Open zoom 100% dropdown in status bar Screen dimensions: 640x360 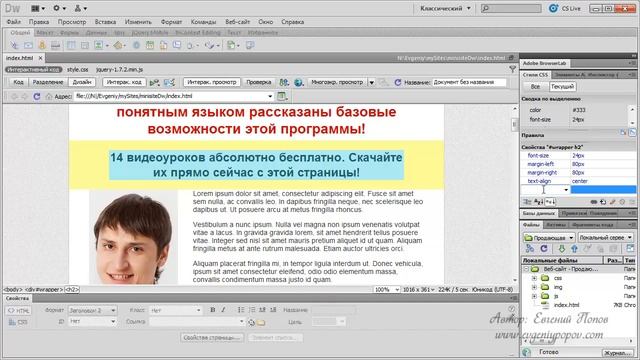point(387,289)
